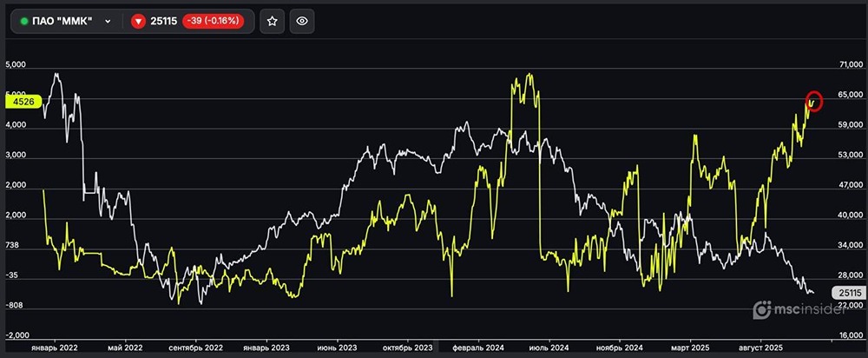Add the instrument to favorites with star icon
The height and width of the screenshot is (358, 868).
coord(272,21)
